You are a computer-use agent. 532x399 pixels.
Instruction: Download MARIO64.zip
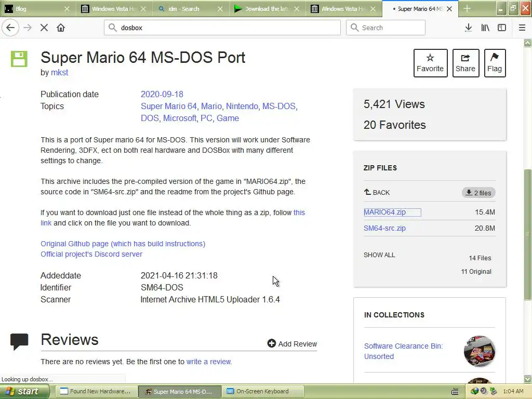click(385, 212)
